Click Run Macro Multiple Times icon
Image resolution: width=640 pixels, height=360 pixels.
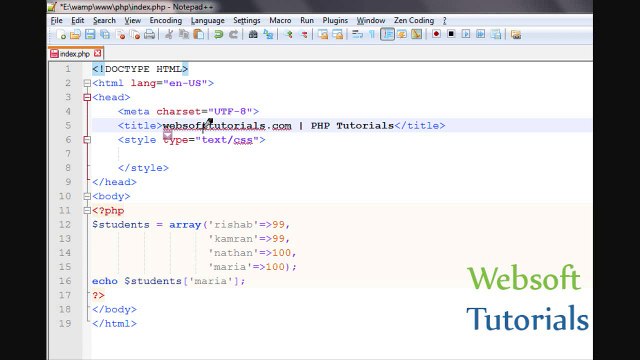coord(481,34)
